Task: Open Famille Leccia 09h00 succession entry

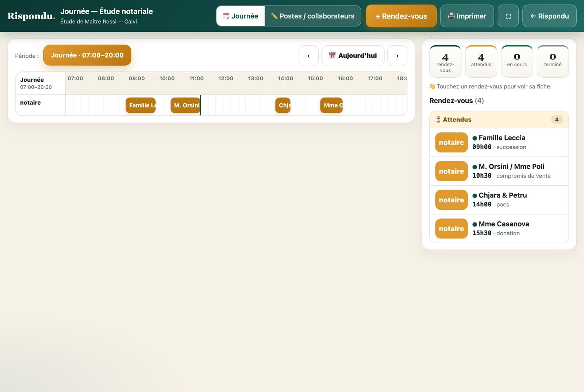Action: click(x=499, y=143)
